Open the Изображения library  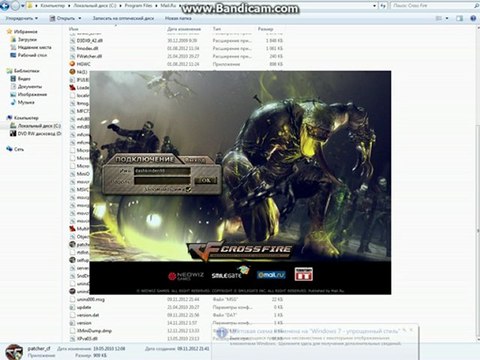pyautogui.click(x=32, y=95)
